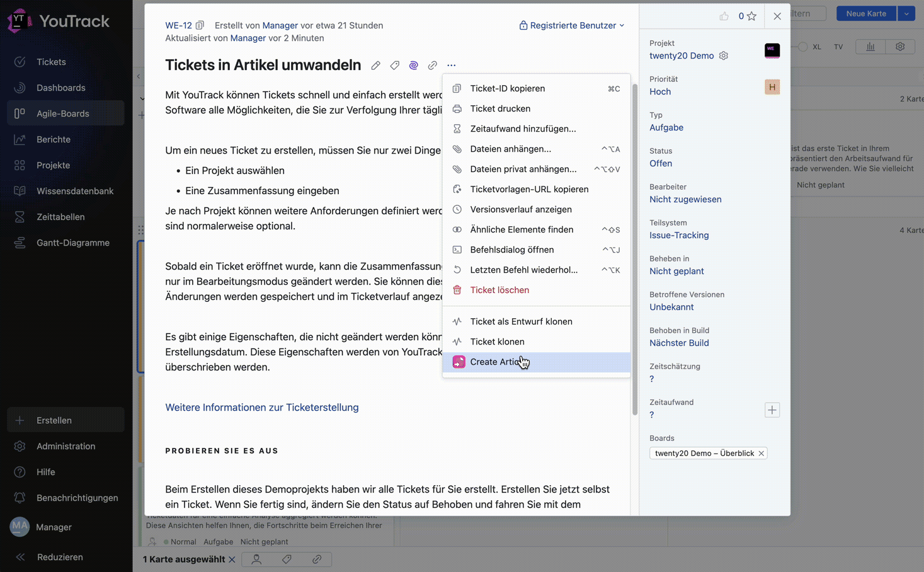Expand the arrow next to Neue Karte button
The height and width of the screenshot is (572, 924).
[x=906, y=13]
